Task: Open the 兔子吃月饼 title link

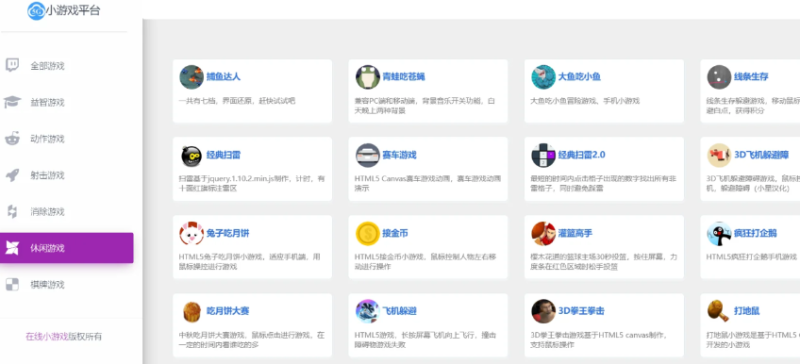Action: click(228, 233)
